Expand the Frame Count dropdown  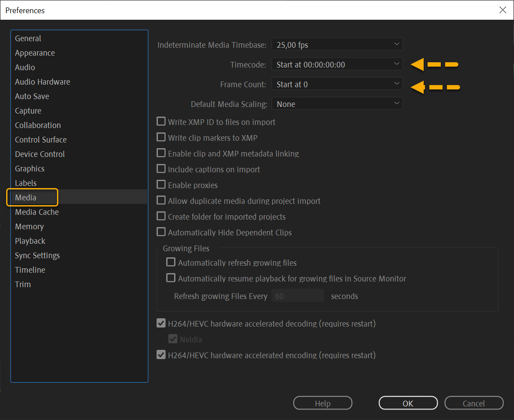coord(337,84)
